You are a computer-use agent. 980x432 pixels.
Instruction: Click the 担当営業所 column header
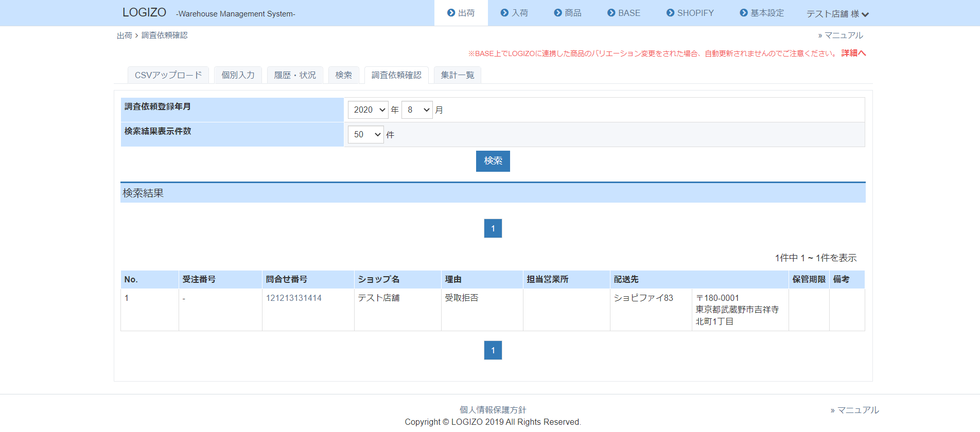coord(566,279)
